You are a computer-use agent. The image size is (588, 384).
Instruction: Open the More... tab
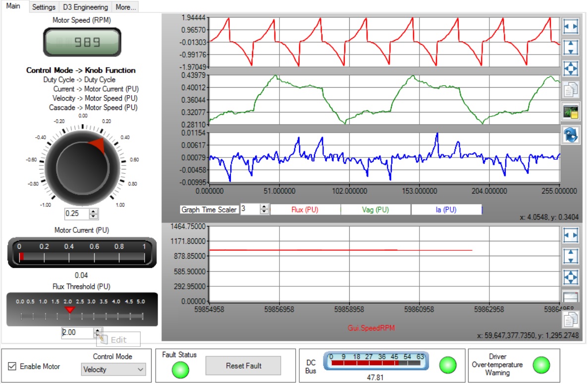[126, 7]
